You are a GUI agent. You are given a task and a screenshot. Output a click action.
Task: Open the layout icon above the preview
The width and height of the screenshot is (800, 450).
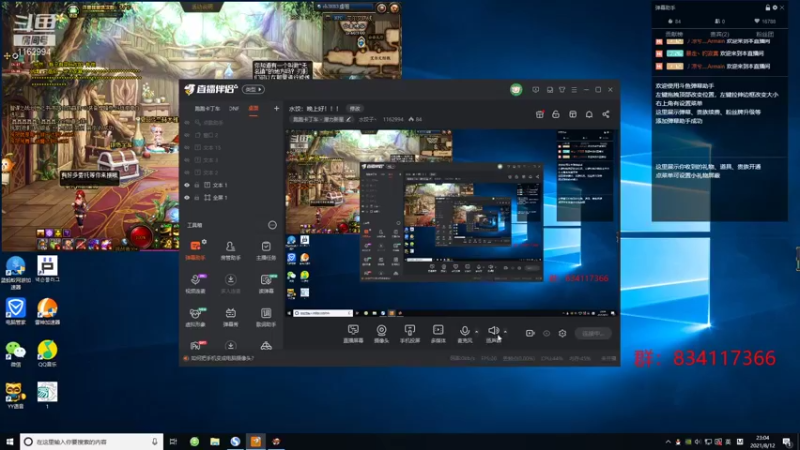(572, 114)
